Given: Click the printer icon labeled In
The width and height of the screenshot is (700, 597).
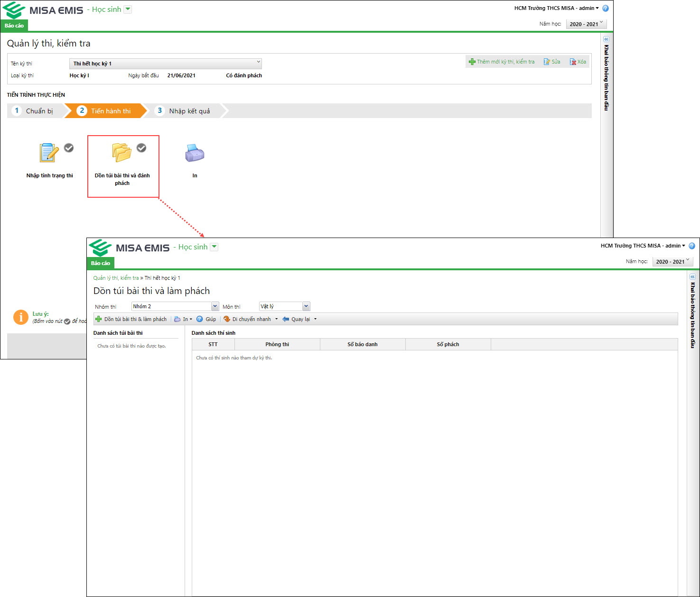Looking at the screenshot, I should coord(195,153).
